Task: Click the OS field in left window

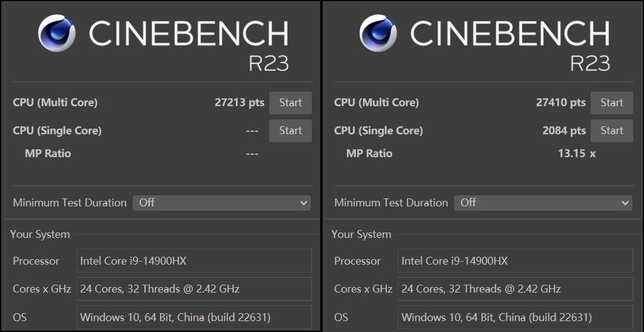Action: [x=194, y=317]
